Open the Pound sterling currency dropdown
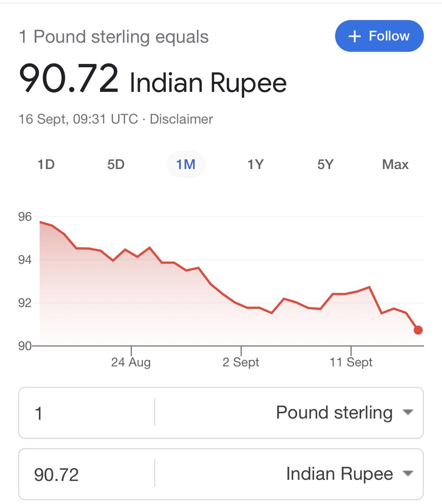442x504 pixels. (289, 413)
